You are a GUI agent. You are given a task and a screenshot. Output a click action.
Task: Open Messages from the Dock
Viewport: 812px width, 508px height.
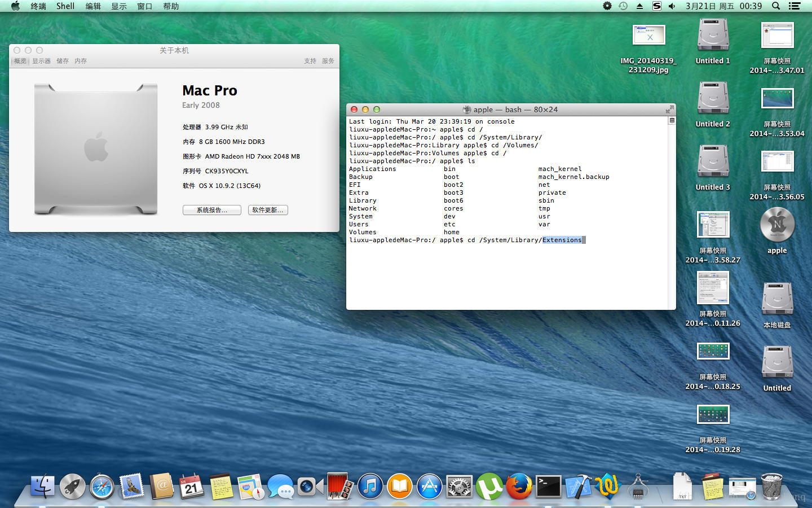click(280, 486)
